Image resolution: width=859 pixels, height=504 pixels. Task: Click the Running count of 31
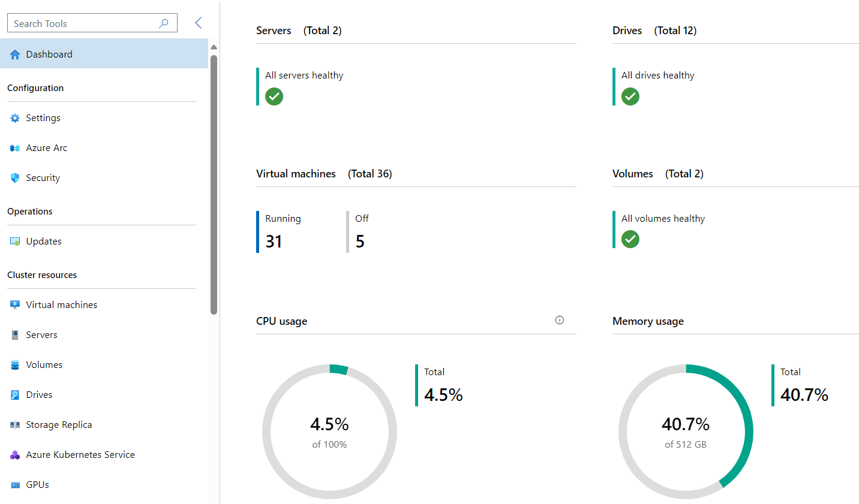(x=274, y=242)
